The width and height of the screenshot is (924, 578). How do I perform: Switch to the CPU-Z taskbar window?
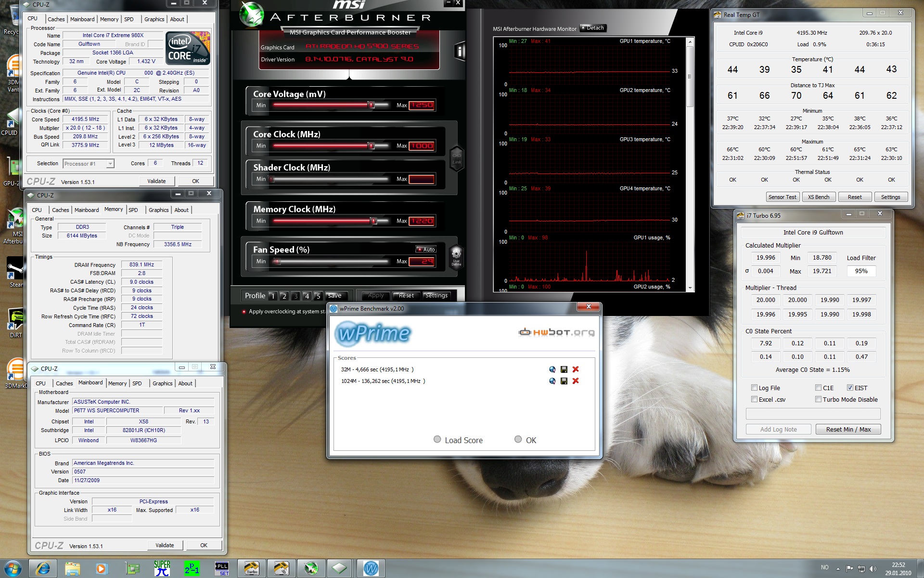point(340,568)
